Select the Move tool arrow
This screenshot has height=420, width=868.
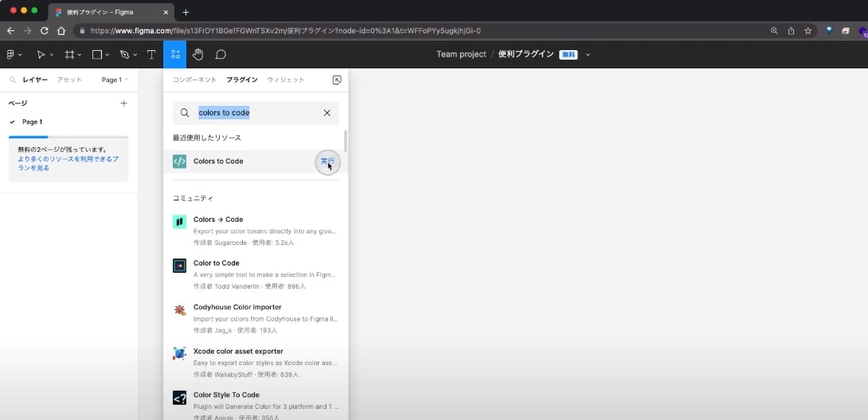41,54
